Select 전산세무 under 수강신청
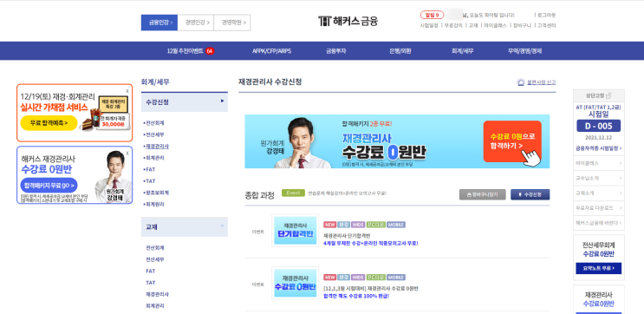The image size is (644, 314). point(155,134)
